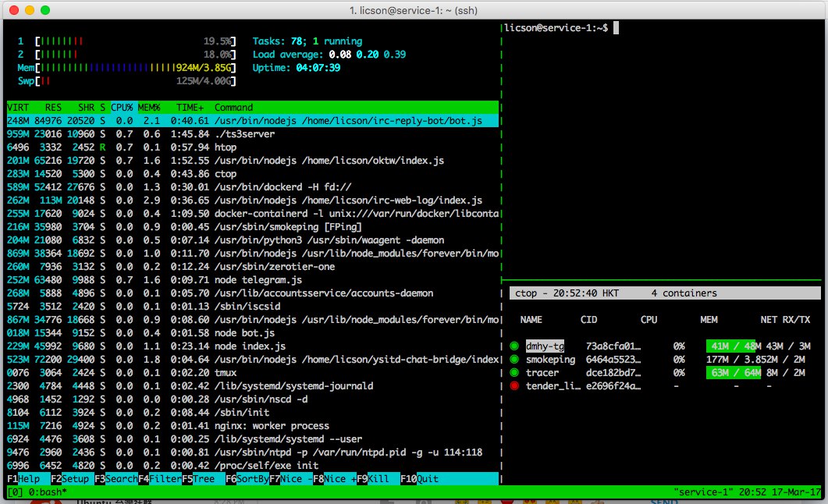Select the nscd -d process row
This screenshot has width=828, height=504.
252,399
